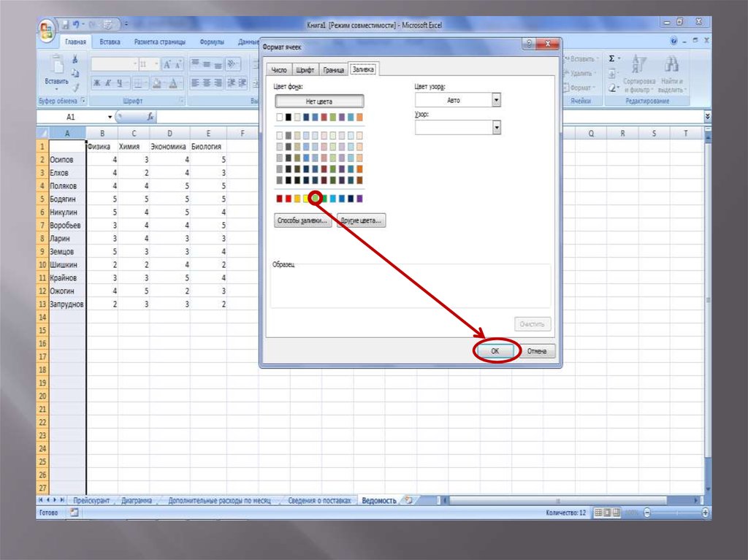Toggle bold Ж formatting

[x=97, y=83]
